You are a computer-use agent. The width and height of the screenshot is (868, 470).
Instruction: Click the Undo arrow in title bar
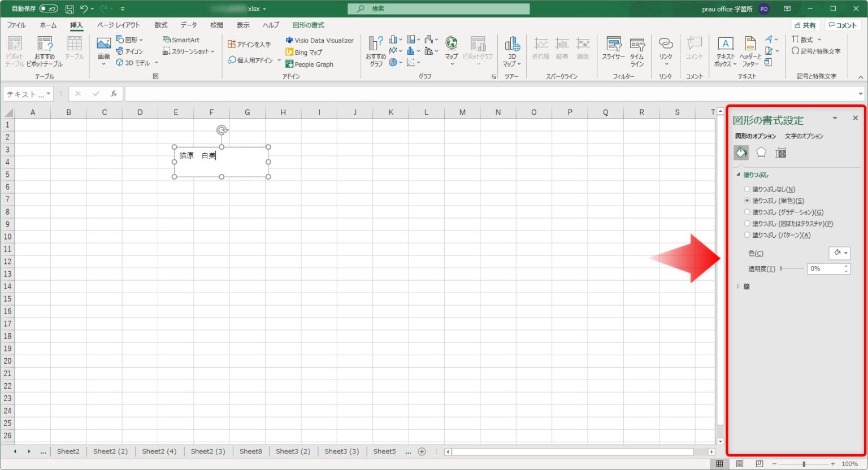[84, 9]
